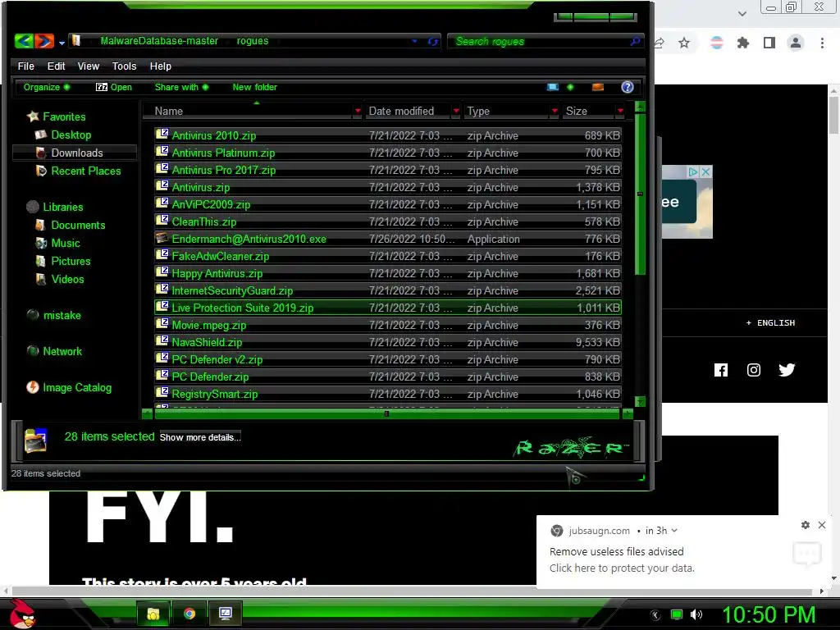Open the Name column filter dropdown
The height and width of the screenshot is (630, 840).
pos(358,111)
